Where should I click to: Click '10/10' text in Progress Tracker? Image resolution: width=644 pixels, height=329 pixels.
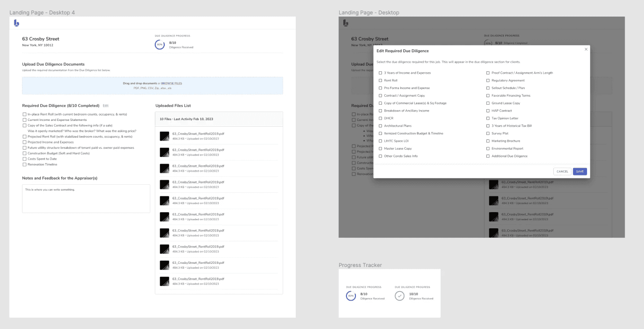(413, 294)
